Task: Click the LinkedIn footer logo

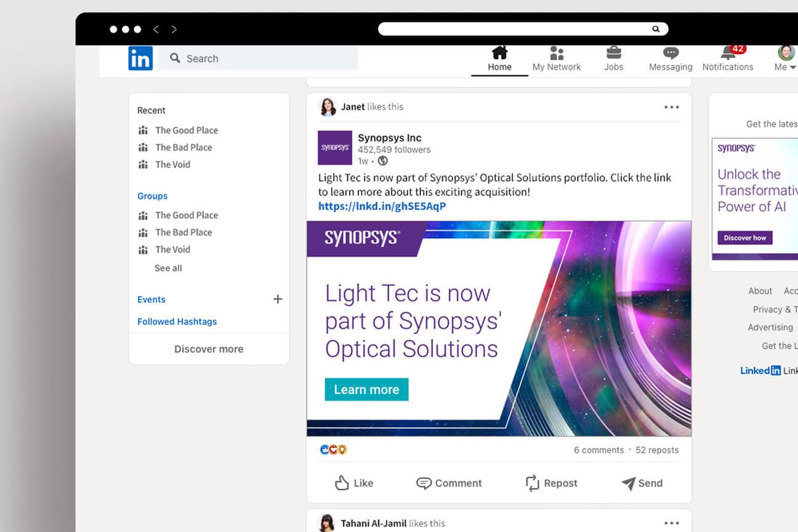Action: [x=760, y=370]
